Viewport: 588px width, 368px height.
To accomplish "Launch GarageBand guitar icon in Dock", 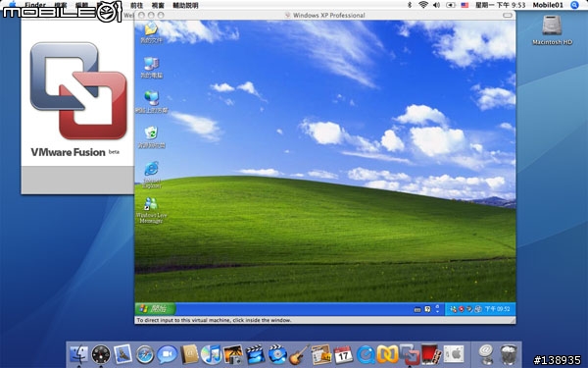I will [299, 354].
